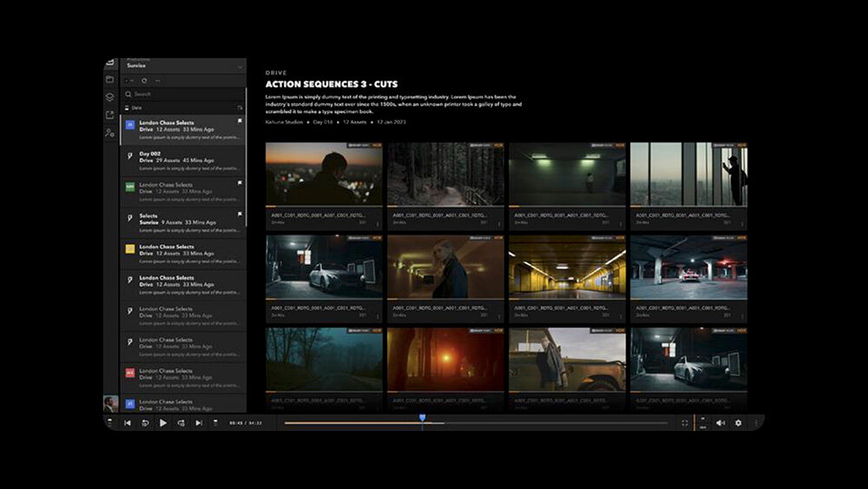Expand the Sunrise production dropdown
This screenshot has height=489, width=868.
tap(240, 66)
